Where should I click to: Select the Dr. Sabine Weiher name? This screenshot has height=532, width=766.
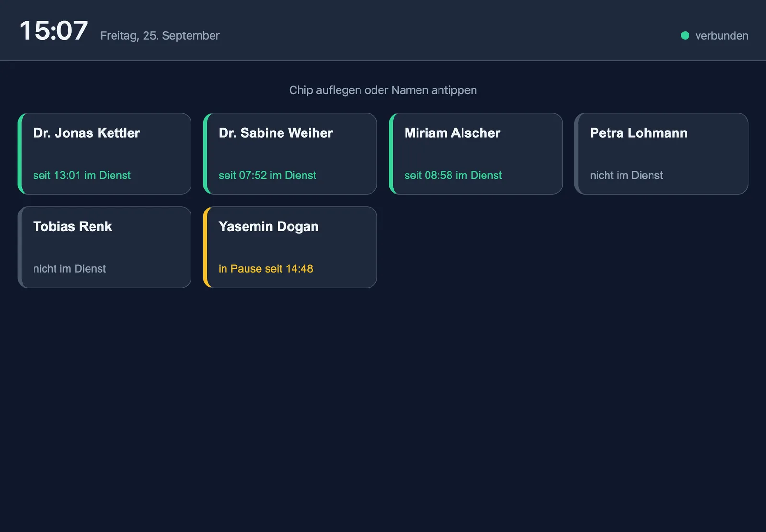pyautogui.click(x=276, y=133)
